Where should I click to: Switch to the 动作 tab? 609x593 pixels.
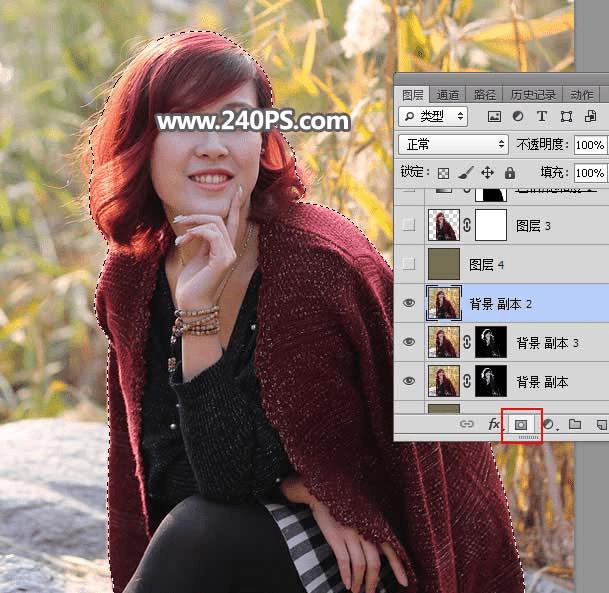(581, 95)
